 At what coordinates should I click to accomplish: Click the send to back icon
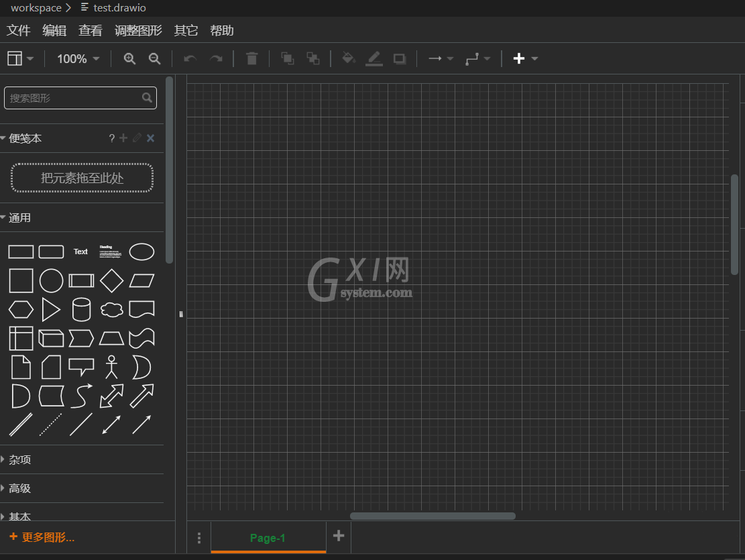pyautogui.click(x=312, y=58)
